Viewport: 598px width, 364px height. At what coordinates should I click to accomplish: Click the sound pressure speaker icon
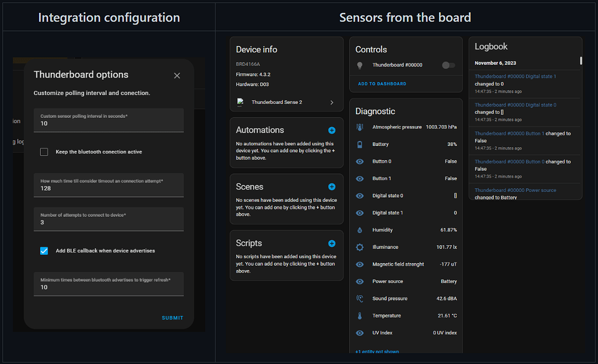tap(360, 298)
